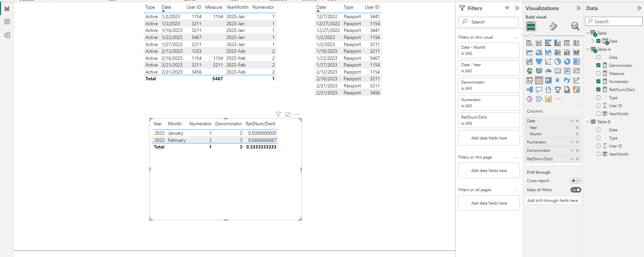Open focus mode for the selected visual
644x257 pixels.
[288, 114]
